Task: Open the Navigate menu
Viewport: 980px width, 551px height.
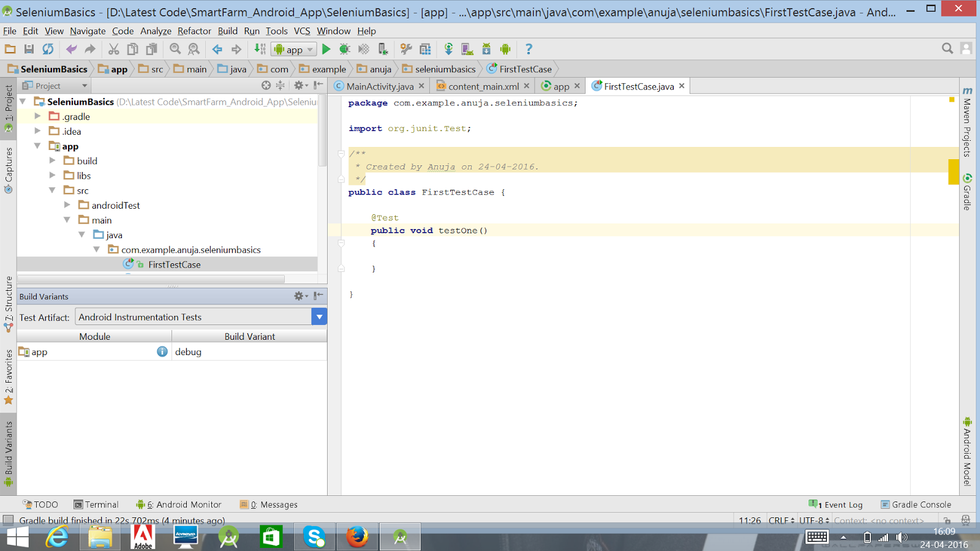Action: (88, 31)
